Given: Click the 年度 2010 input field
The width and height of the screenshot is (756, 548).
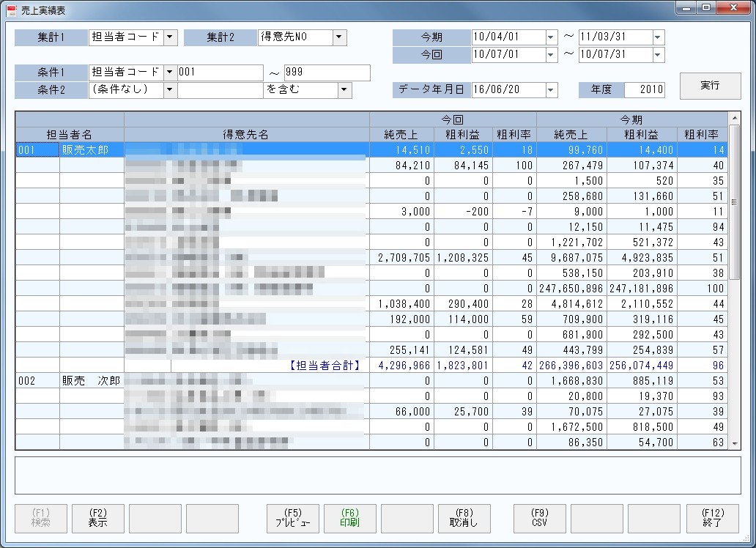Looking at the screenshot, I should pyautogui.click(x=645, y=90).
